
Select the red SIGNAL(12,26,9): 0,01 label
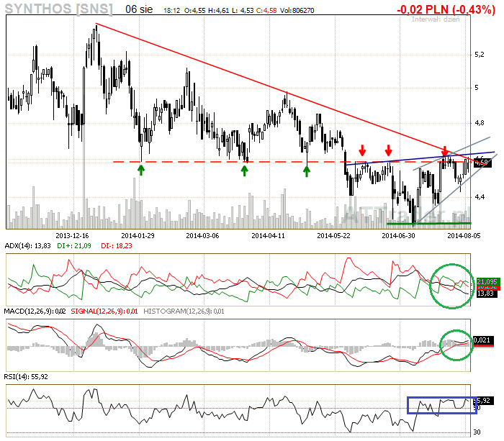pyautogui.click(x=104, y=312)
